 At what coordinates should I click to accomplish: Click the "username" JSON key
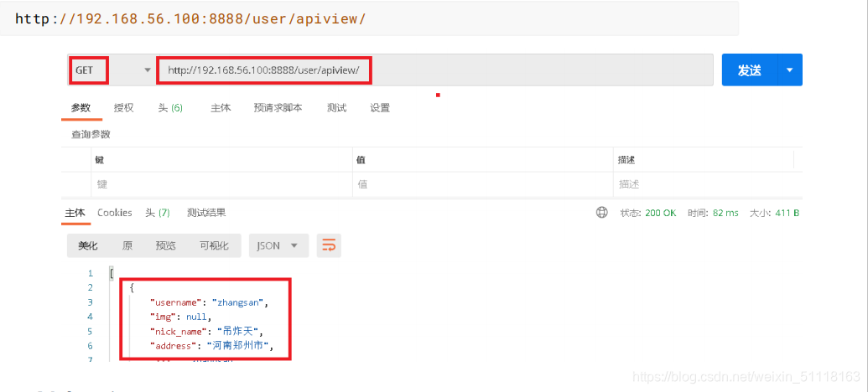click(x=174, y=302)
